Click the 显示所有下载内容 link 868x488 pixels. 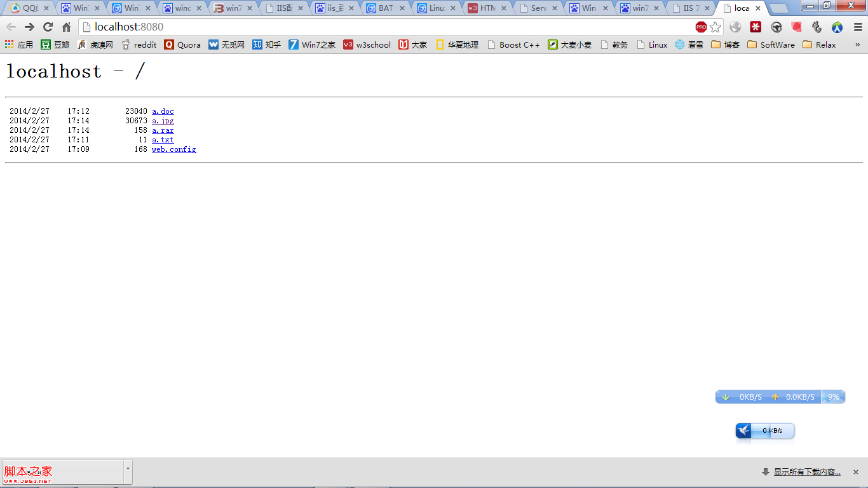point(807,472)
